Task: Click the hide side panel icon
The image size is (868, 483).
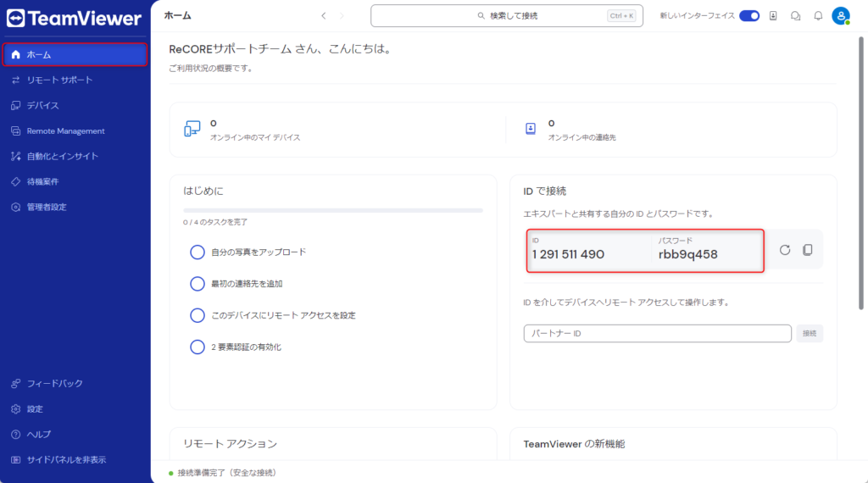Action: [15, 460]
